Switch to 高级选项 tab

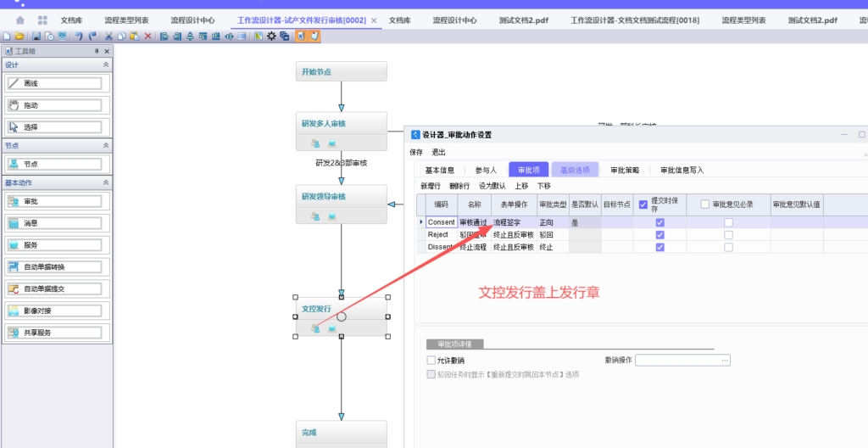pyautogui.click(x=576, y=171)
